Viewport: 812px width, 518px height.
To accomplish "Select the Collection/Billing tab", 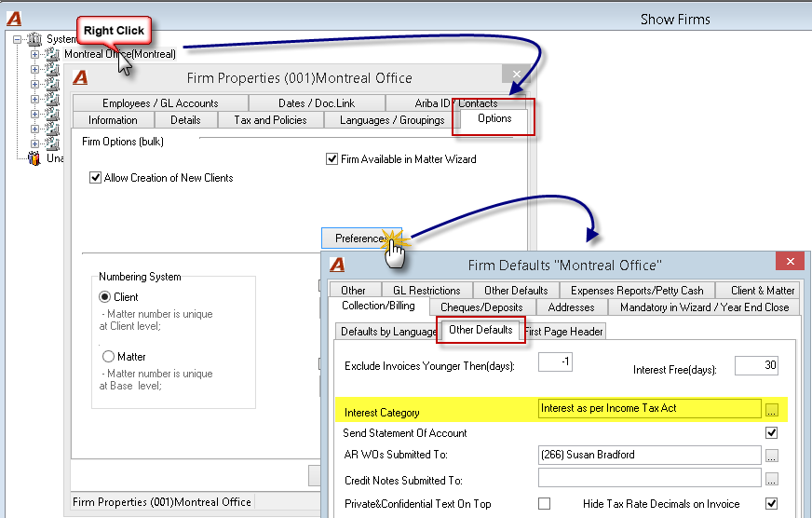I will tap(379, 306).
